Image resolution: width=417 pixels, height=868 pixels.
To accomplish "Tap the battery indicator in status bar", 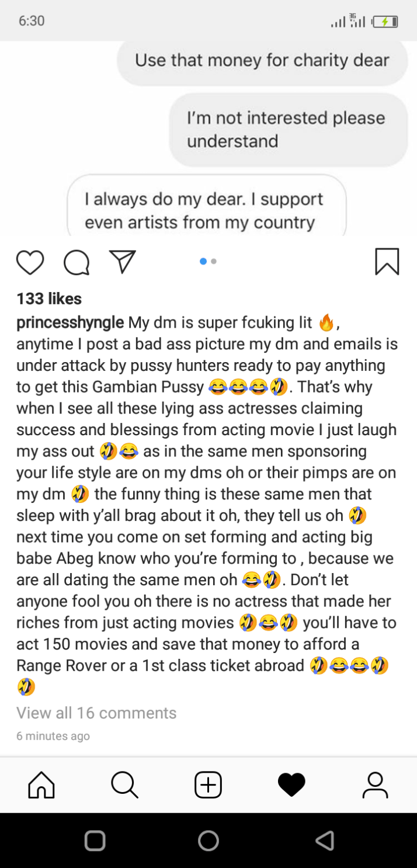I will [386, 22].
